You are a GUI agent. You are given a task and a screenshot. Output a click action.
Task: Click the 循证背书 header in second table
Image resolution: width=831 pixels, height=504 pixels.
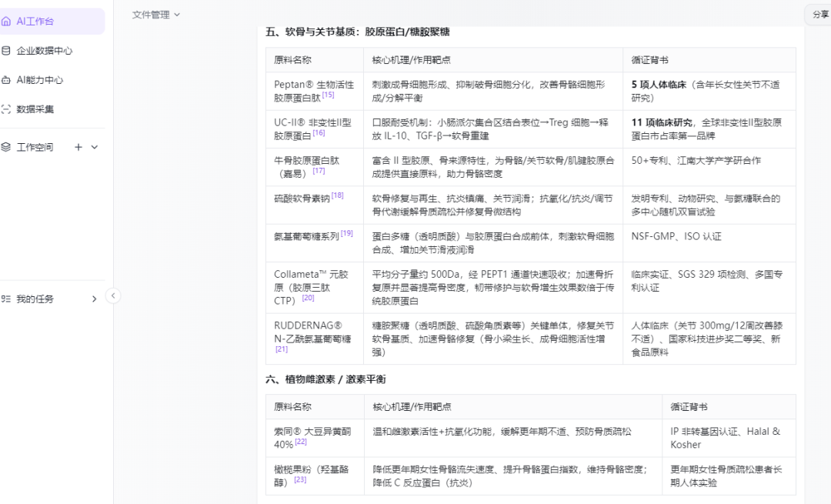(x=729, y=407)
